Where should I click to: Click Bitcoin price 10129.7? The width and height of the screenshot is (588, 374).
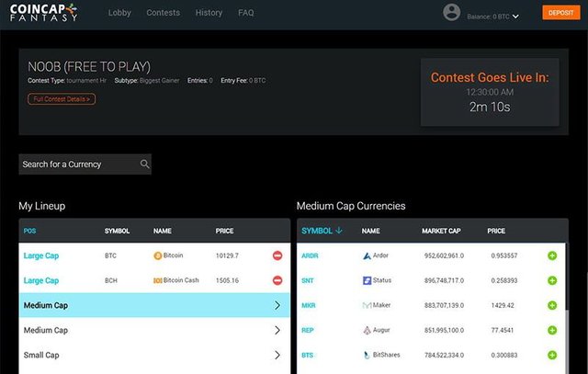tap(227, 255)
